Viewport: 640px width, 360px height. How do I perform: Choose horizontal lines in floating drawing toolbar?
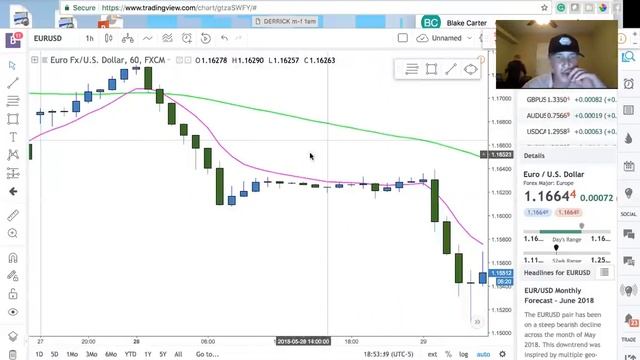(412, 69)
